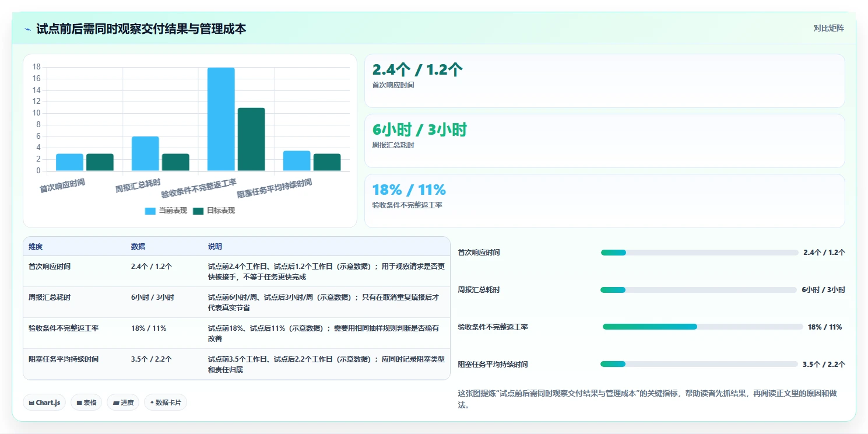868x434 pixels.
Task: Click the progress row label 阻塞任务平均持续时间
Action: (x=493, y=365)
